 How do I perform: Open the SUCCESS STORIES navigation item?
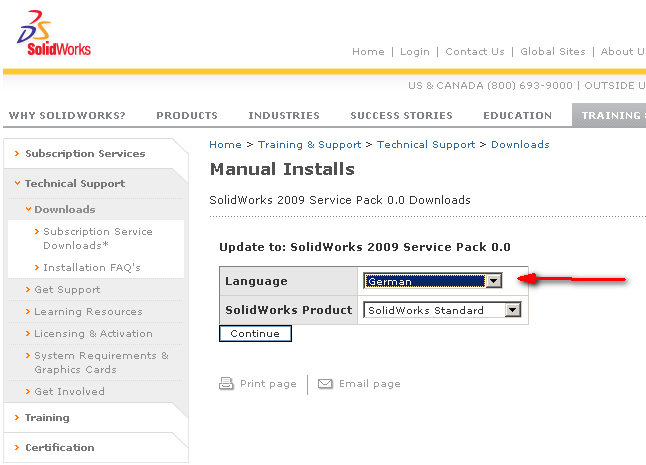(x=401, y=115)
